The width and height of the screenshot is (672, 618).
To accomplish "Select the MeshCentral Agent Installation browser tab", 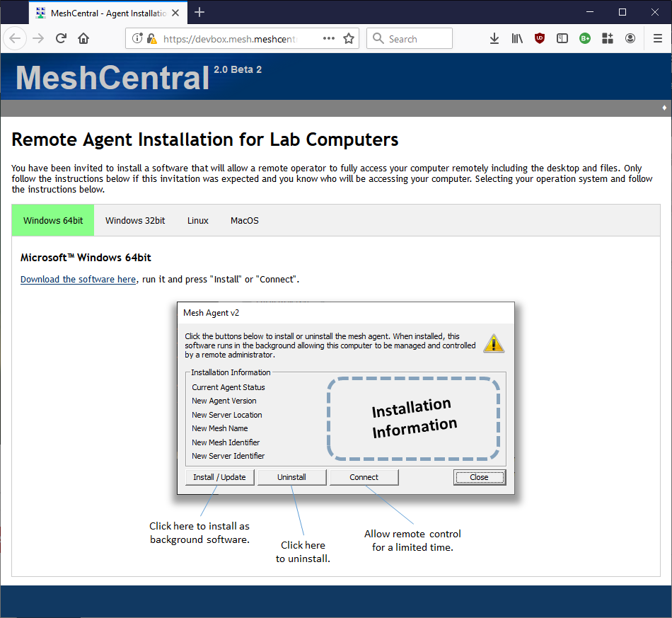I will coord(108,13).
